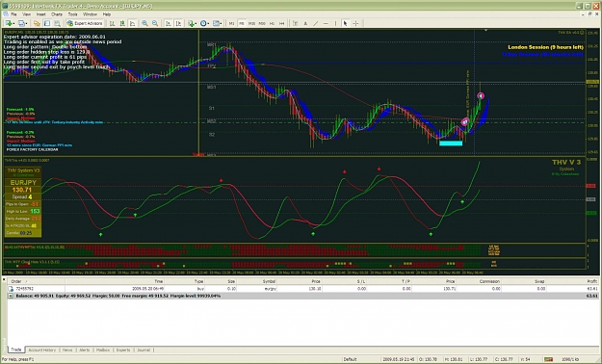Open the Journal tab
The image size is (602, 364).
point(144,350)
